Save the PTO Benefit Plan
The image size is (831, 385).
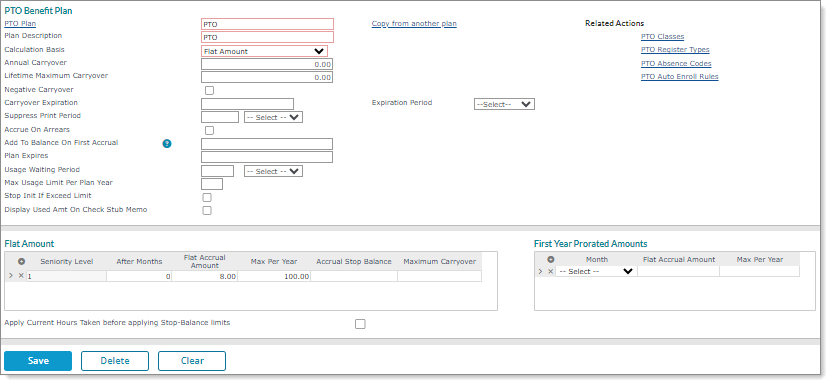pos(38,361)
